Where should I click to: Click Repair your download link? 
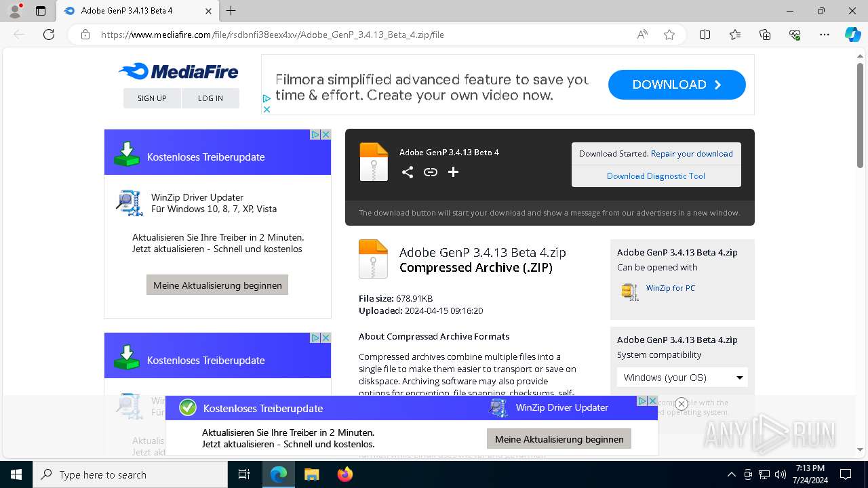(692, 154)
